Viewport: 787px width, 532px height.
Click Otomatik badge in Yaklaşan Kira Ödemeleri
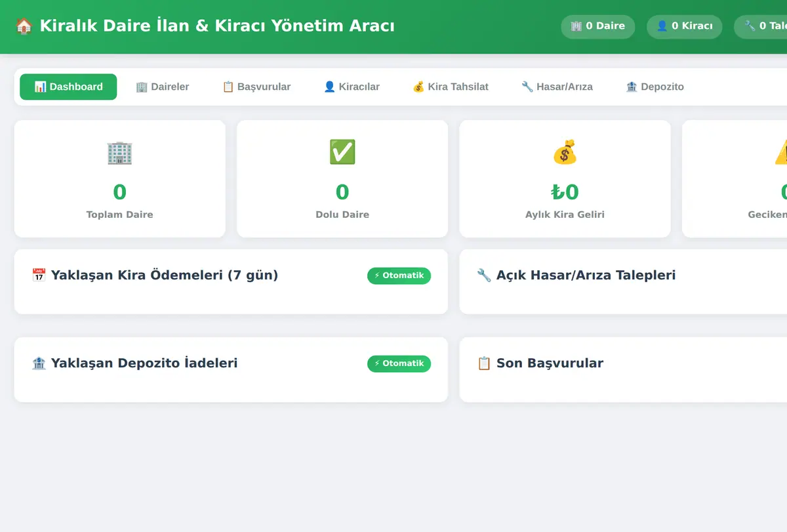[x=399, y=276]
